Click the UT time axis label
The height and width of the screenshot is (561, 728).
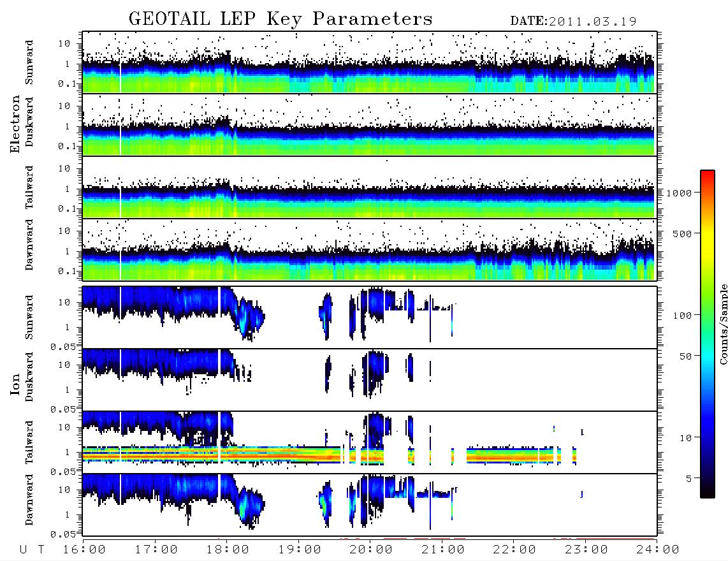[x=33, y=550]
